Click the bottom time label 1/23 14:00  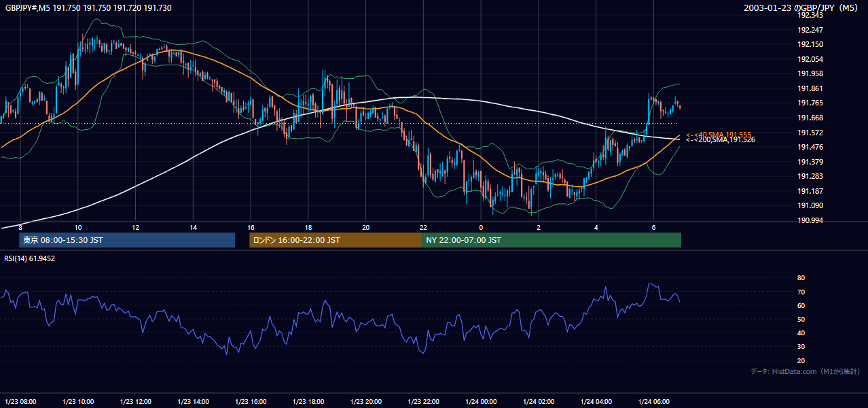click(194, 402)
